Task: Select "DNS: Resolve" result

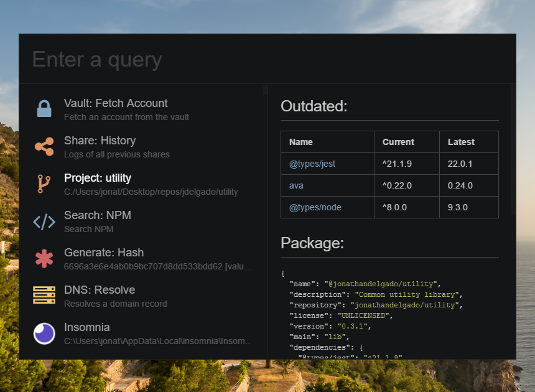Action: pyautogui.click(x=143, y=296)
